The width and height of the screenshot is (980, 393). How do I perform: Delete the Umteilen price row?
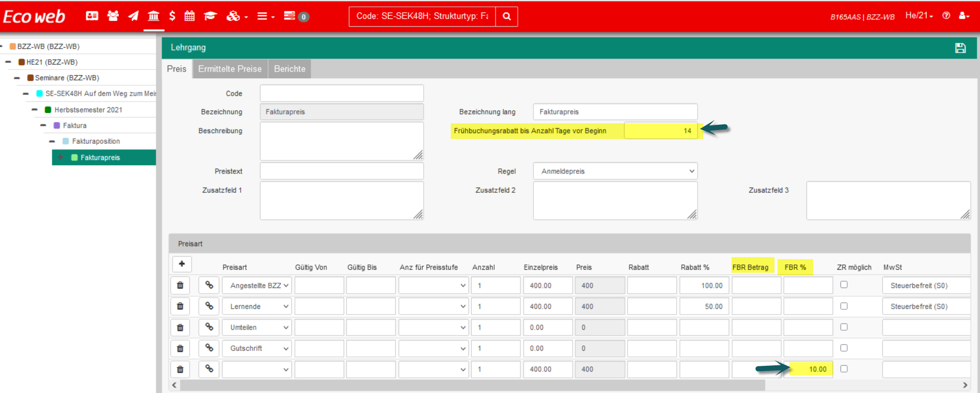click(180, 327)
